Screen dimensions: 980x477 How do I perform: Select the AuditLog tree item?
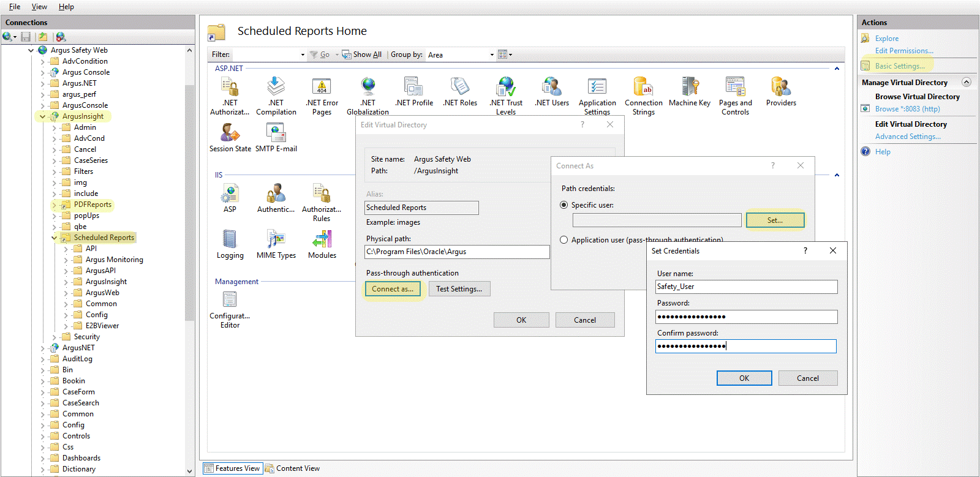[77, 359]
